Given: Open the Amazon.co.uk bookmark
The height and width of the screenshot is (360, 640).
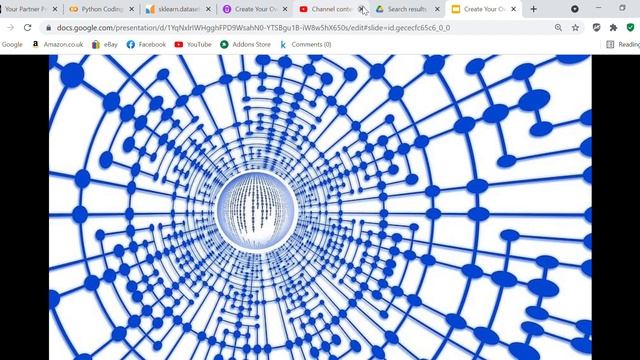Looking at the screenshot, I should pos(58,44).
